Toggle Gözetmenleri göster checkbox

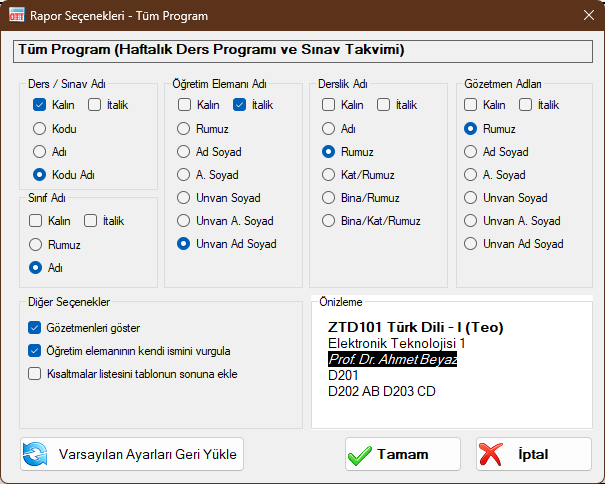click(x=35, y=328)
